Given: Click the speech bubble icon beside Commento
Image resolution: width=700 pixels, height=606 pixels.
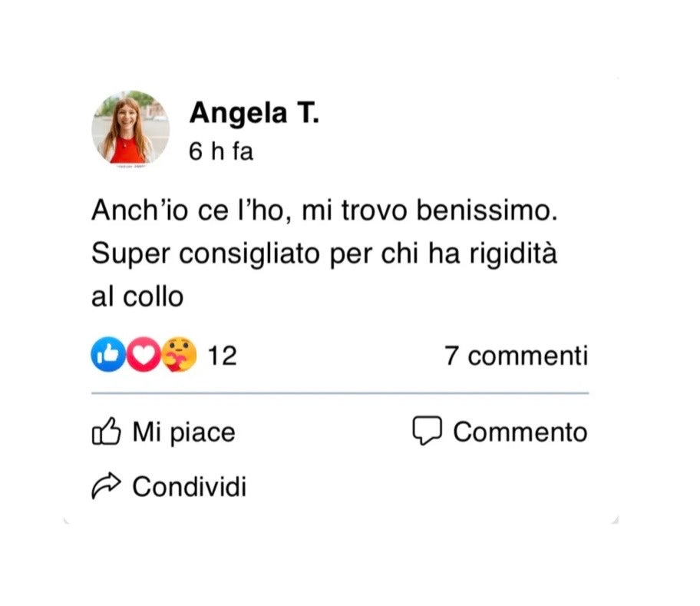Looking at the screenshot, I should [427, 430].
